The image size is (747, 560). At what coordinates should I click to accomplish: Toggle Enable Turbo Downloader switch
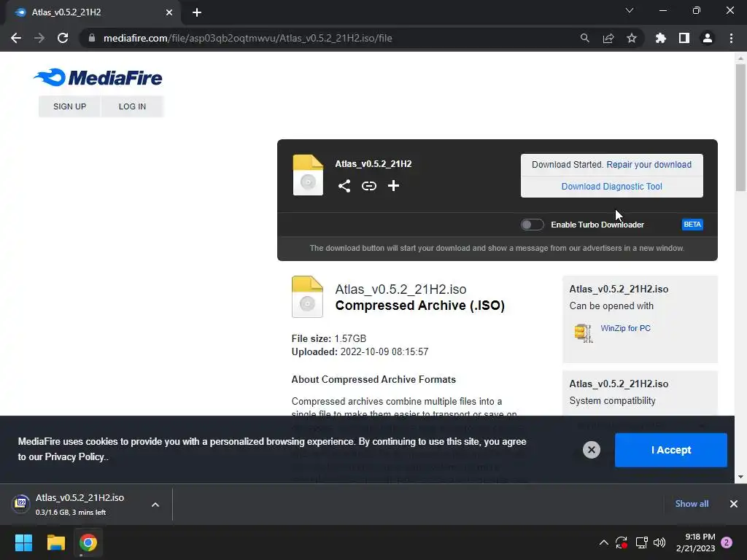(x=532, y=225)
